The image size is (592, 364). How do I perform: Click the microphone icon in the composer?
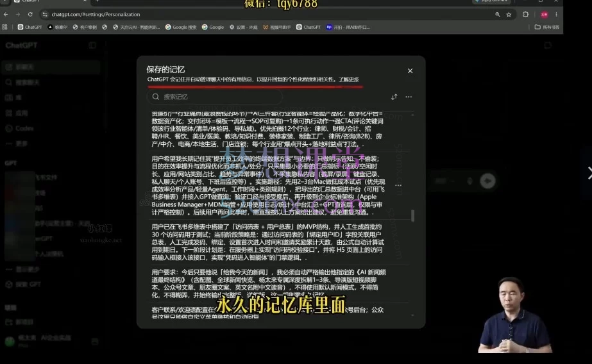(469, 181)
